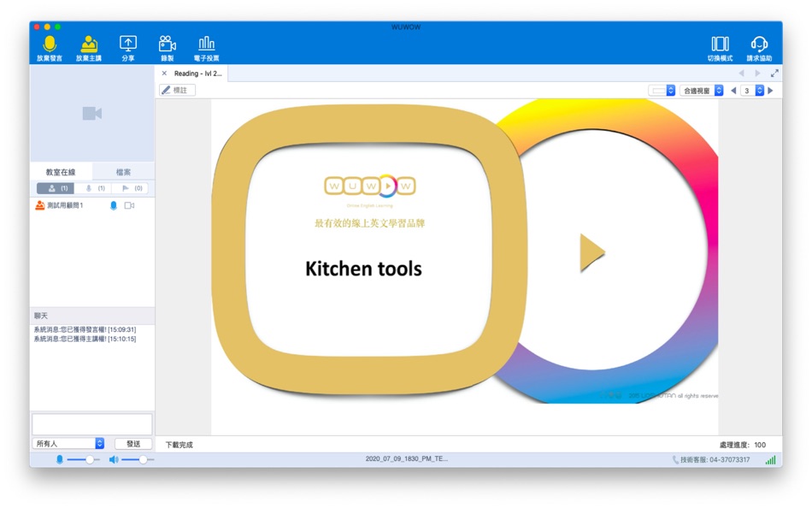
Task: Click the WUWOW logo on the slide
Action: point(370,186)
